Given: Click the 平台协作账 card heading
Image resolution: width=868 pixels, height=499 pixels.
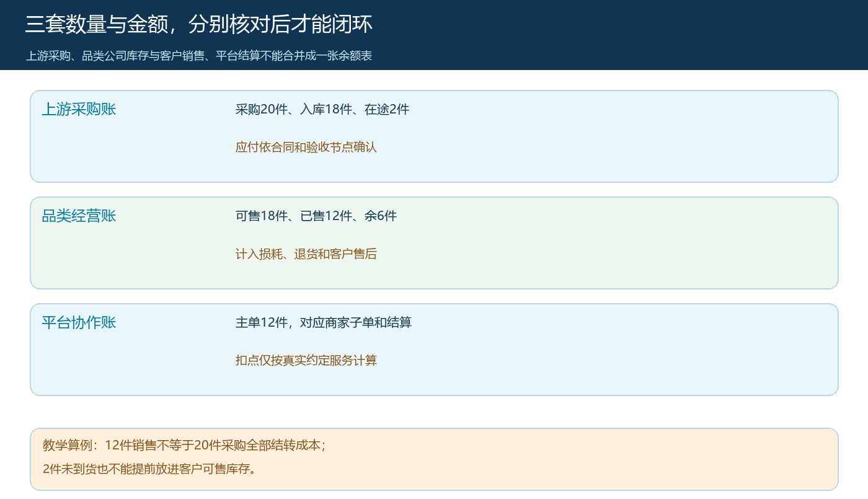Looking at the screenshot, I should [79, 323].
